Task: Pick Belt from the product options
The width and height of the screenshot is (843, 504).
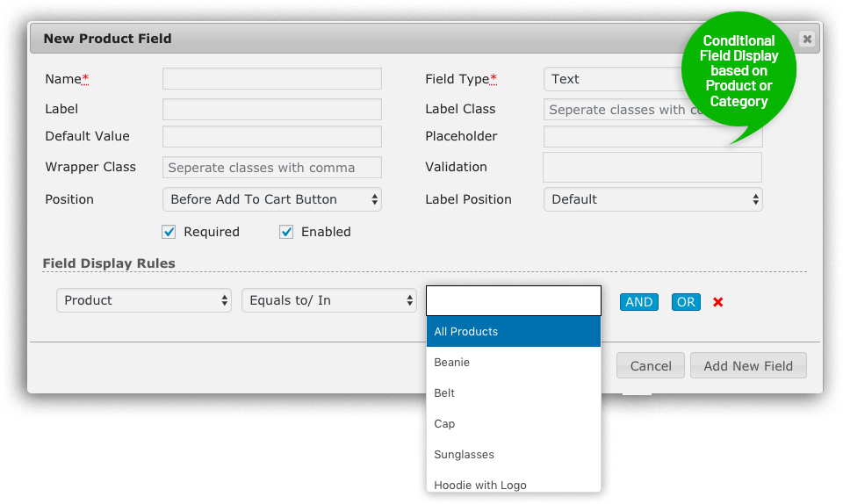Action: pyautogui.click(x=514, y=392)
